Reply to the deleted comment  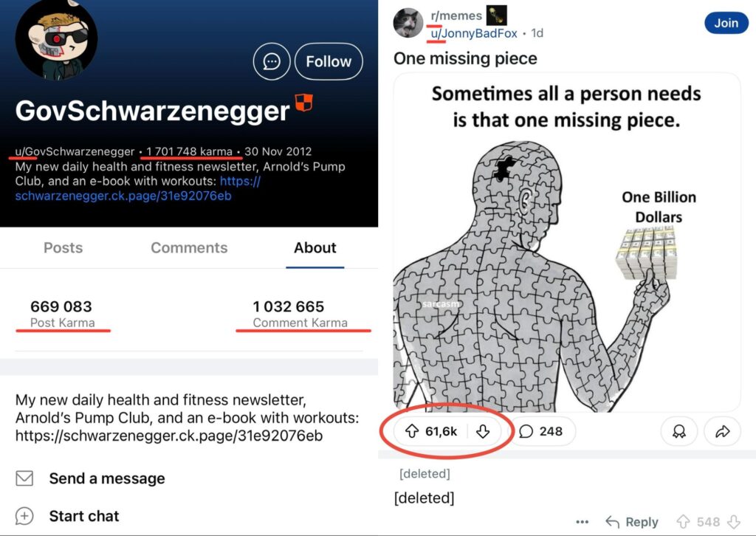coord(632,522)
